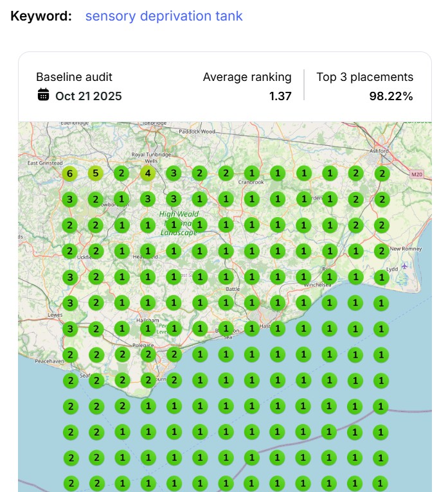
Task: Click the Paddock Wood map label
Action: pyautogui.click(x=197, y=131)
